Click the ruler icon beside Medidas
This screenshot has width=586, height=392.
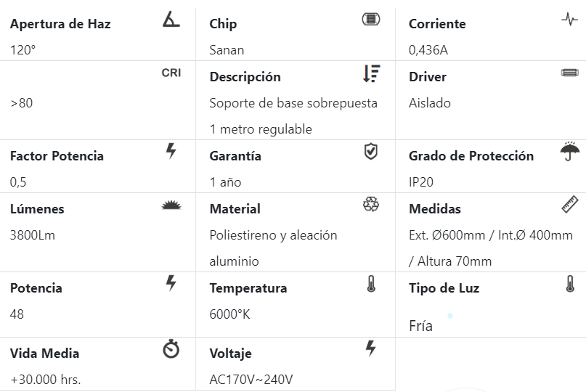[570, 205]
